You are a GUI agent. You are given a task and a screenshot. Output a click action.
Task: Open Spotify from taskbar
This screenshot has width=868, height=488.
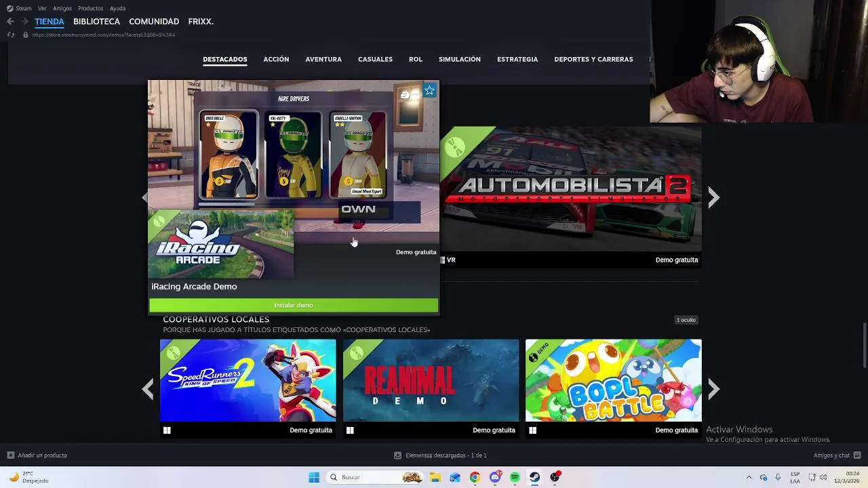coord(515,477)
